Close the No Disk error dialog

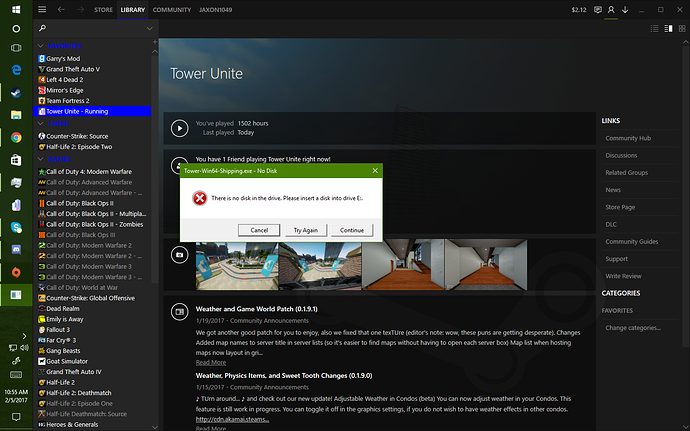point(375,170)
